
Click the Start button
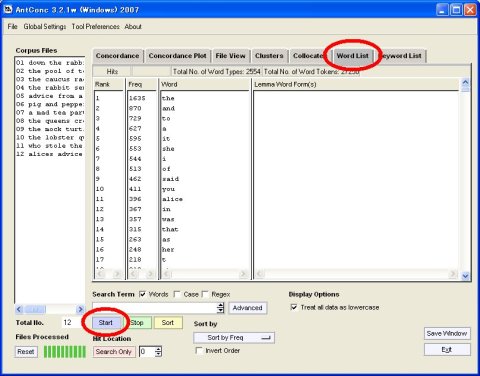pyautogui.click(x=105, y=323)
